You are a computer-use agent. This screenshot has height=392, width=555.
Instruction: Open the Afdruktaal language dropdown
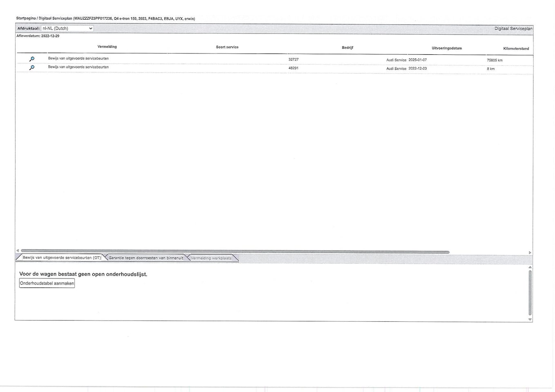67,29
